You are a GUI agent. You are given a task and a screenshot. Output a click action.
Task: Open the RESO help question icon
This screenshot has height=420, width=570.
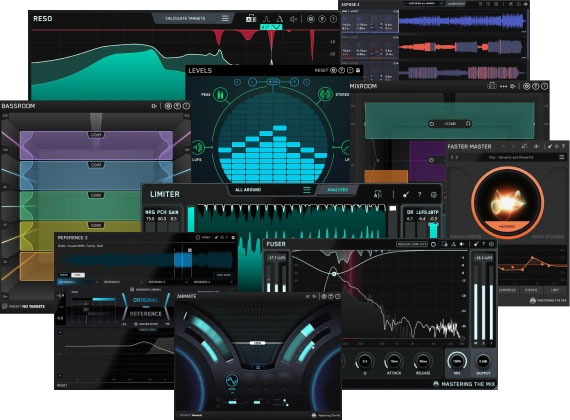point(322,19)
